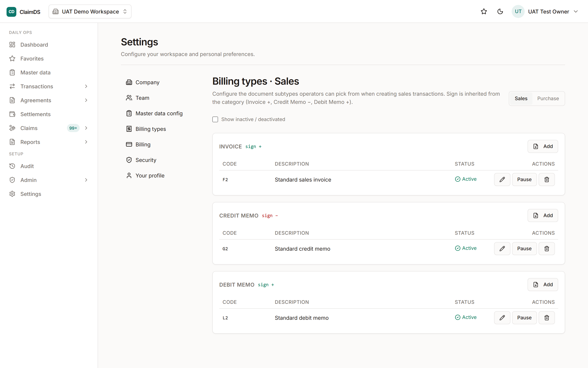Add a new Invoice billing type
The height and width of the screenshot is (368, 588).
click(x=542, y=147)
